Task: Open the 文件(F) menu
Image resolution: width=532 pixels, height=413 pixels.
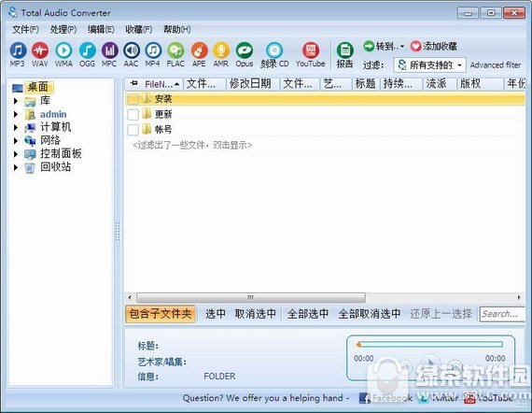Action: (25, 30)
